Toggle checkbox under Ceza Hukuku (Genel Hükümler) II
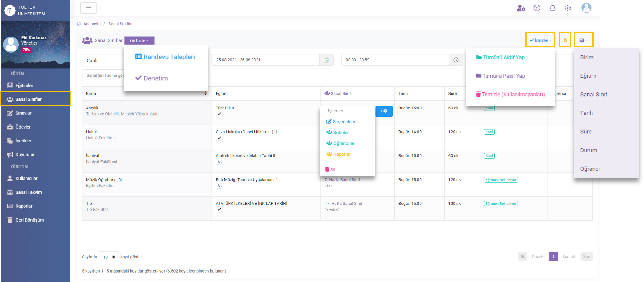 [219, 138]
